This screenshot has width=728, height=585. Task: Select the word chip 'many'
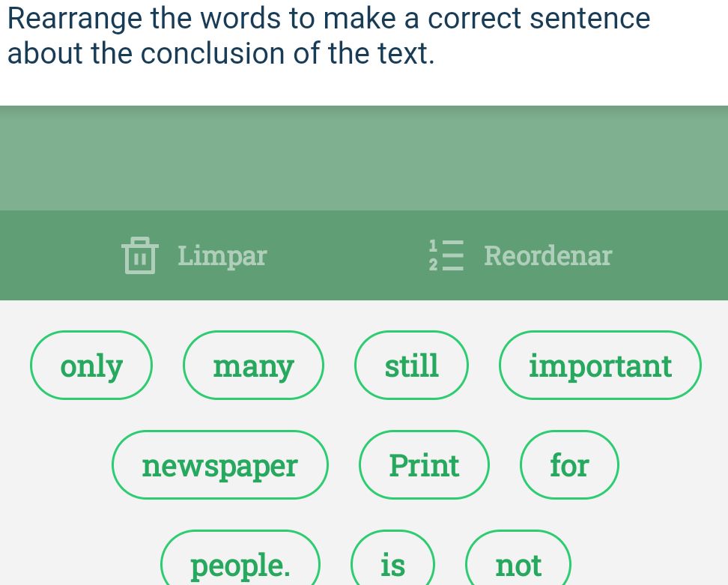pyautogui.click(x=253, y=366)
